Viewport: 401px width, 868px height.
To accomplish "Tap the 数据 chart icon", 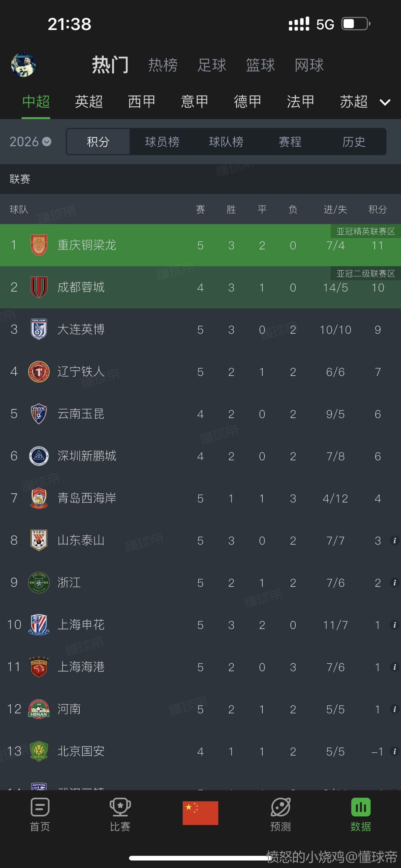I will click(x=361, y=807).
